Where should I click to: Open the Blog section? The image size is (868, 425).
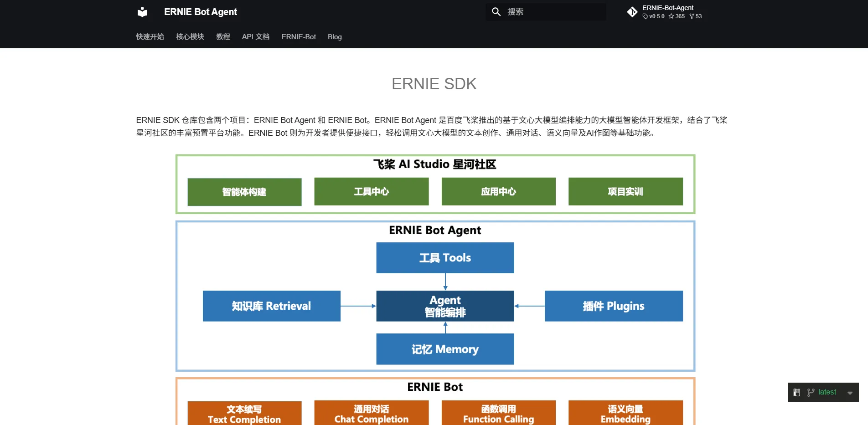tap(335, 37)
